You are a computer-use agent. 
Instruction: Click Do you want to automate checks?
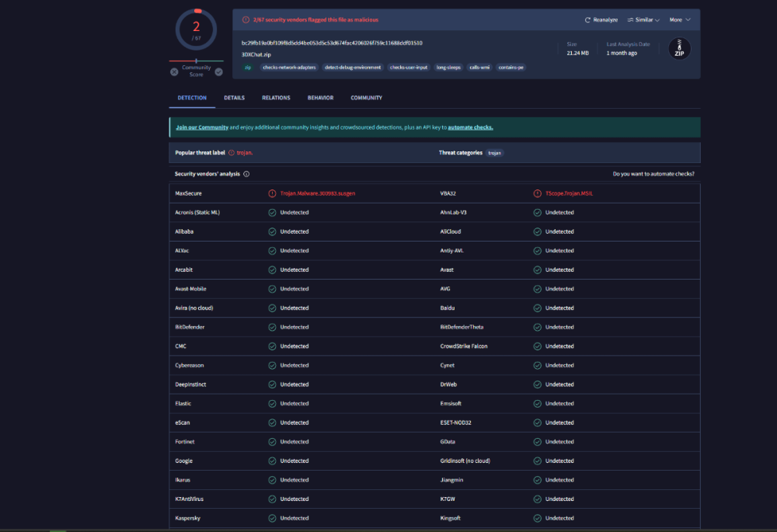pos(653,174)
